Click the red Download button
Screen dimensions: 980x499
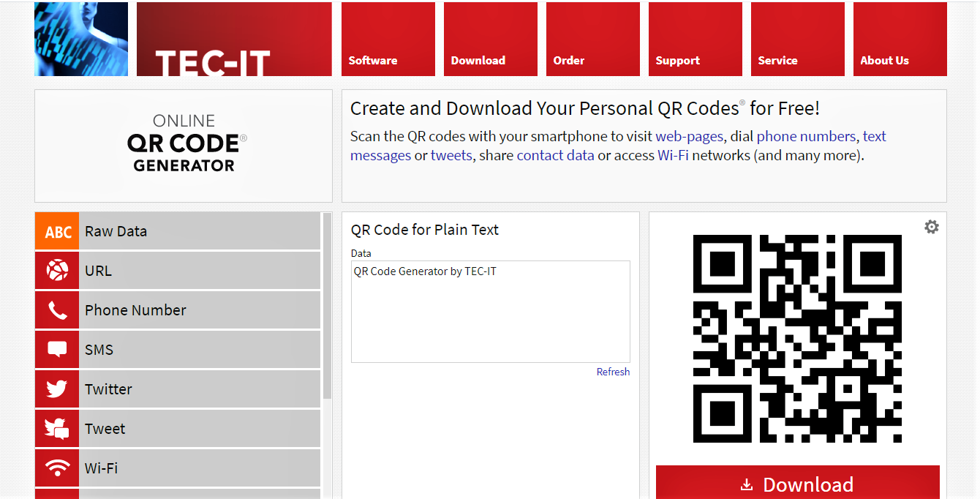click(797, 482)
